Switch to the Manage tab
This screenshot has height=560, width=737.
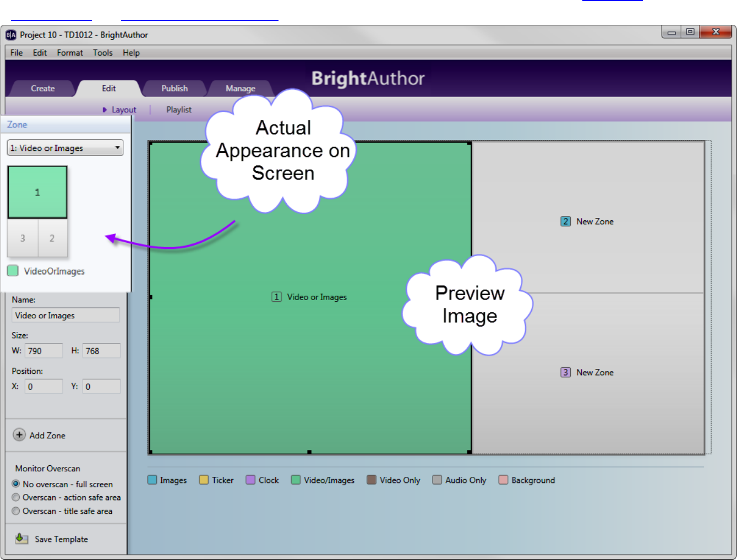click(x=241, y=88)
